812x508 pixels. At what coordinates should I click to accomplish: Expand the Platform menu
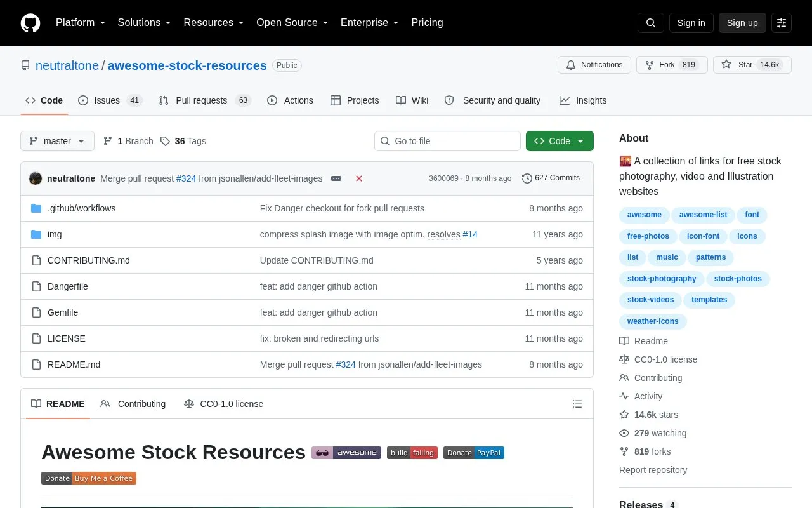coord(81,23)
